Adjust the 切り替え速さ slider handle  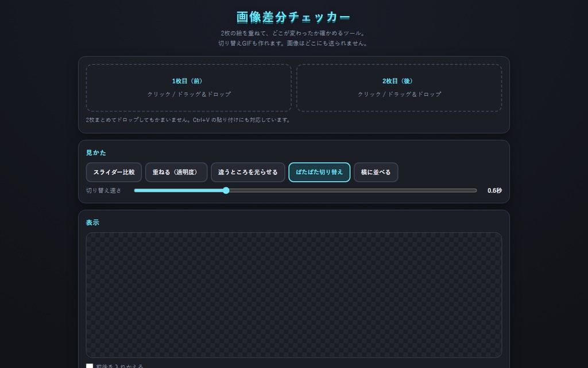point(226,190)
